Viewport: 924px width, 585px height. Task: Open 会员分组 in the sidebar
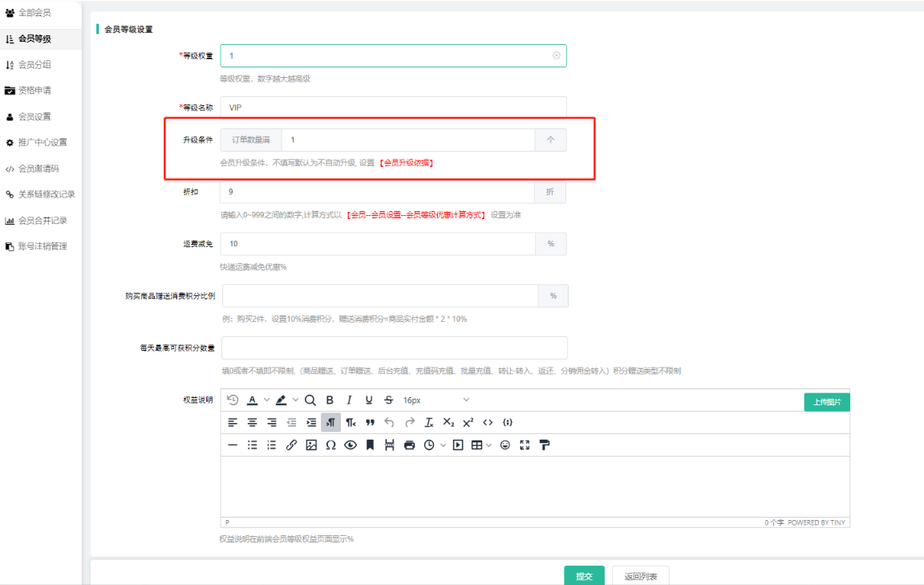[34, 65]
